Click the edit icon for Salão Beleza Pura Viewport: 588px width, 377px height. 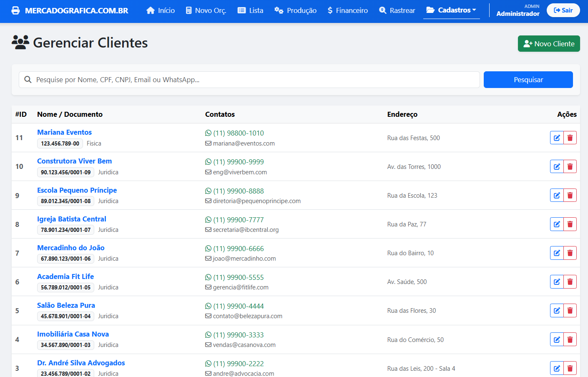click(x=557, y=310)
